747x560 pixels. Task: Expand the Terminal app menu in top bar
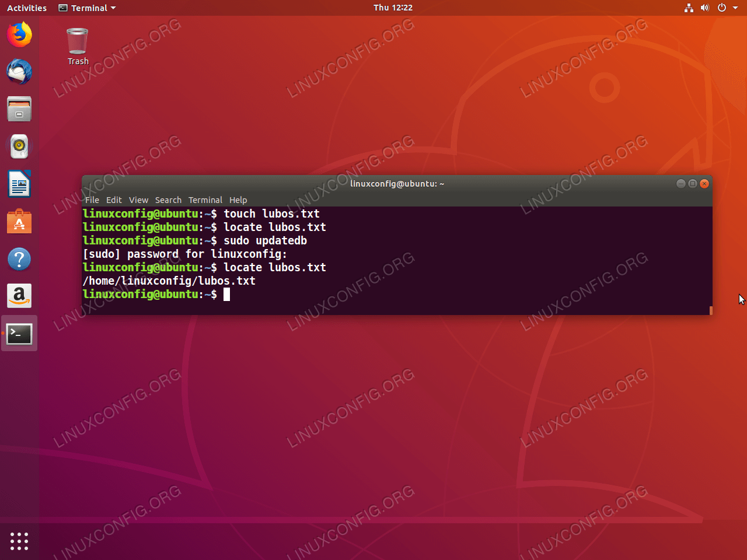(x=88, y=8)
